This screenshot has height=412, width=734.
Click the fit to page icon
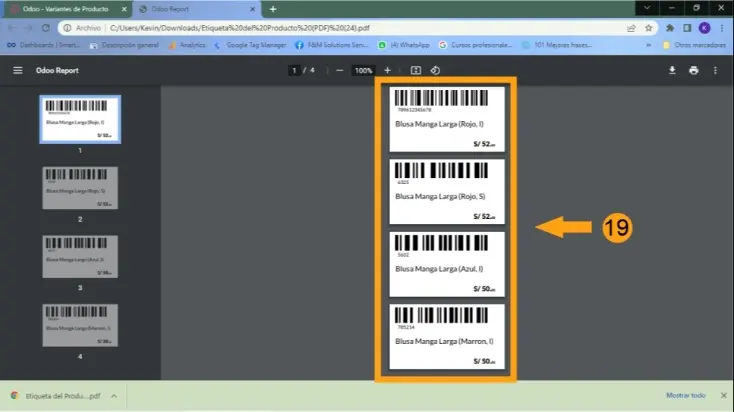tap(416, 70)
